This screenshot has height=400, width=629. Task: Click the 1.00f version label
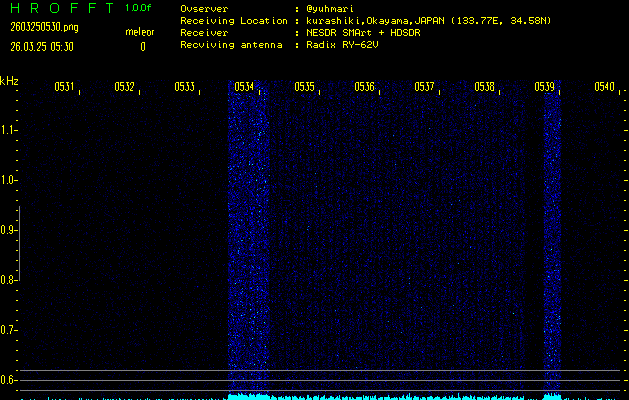pyautogui.click(x=139, y=8)
